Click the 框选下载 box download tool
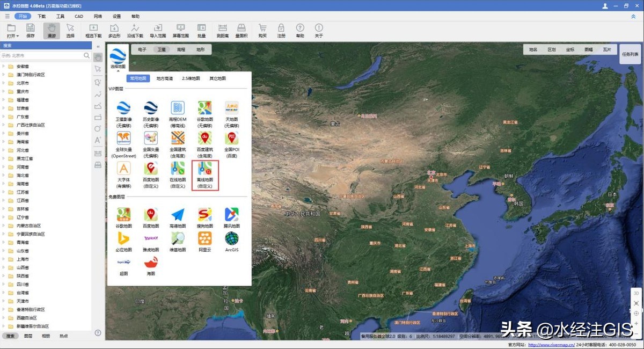The width and height of the screenshot is (644, 349). (x=93, y=31)
